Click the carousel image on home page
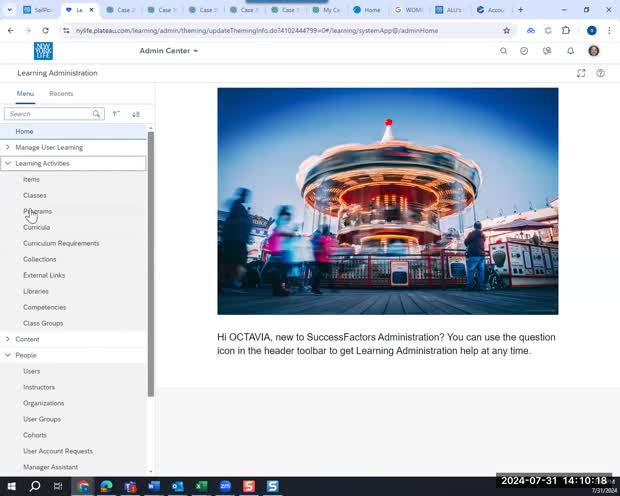Viewport: 620px width, 496px height. click(388, 201)
